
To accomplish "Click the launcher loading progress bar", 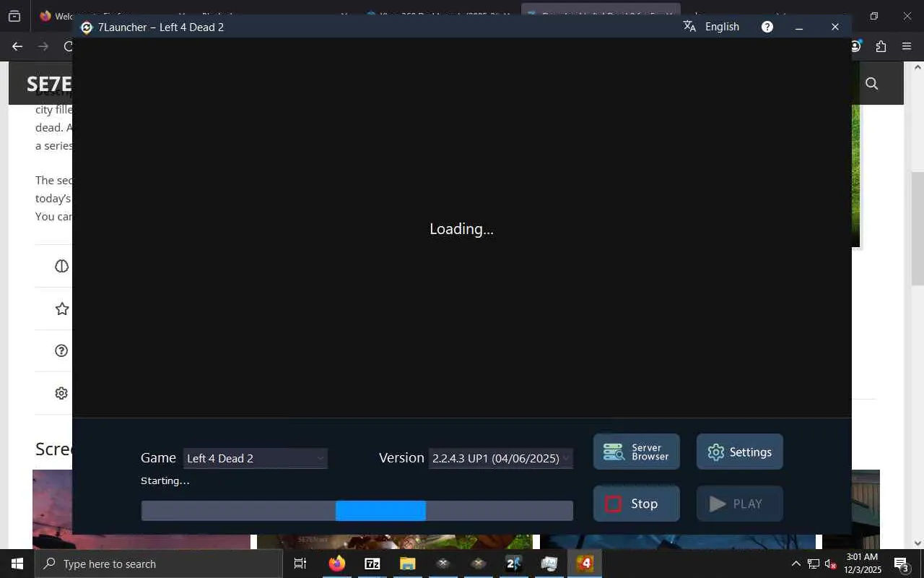I will coord(357,511).
